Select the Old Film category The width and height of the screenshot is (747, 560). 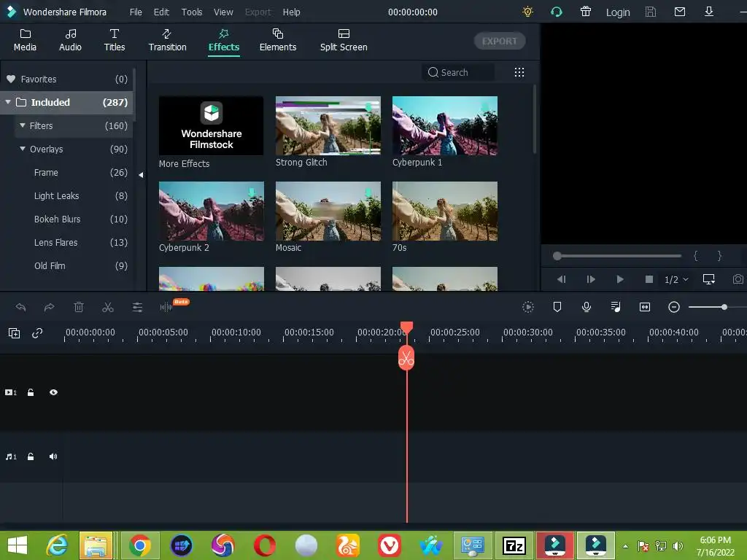[74, 265]
